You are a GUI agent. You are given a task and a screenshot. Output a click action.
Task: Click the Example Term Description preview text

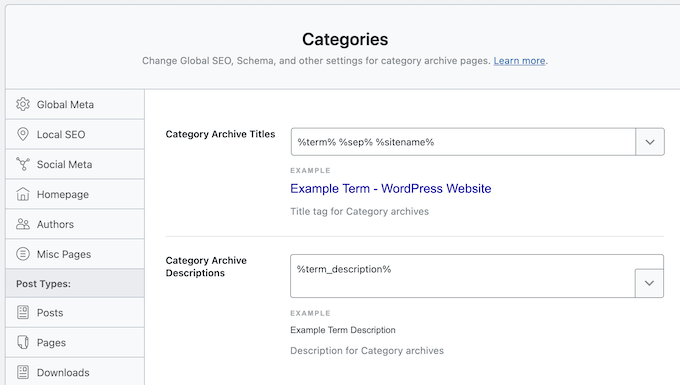[343, 330]
